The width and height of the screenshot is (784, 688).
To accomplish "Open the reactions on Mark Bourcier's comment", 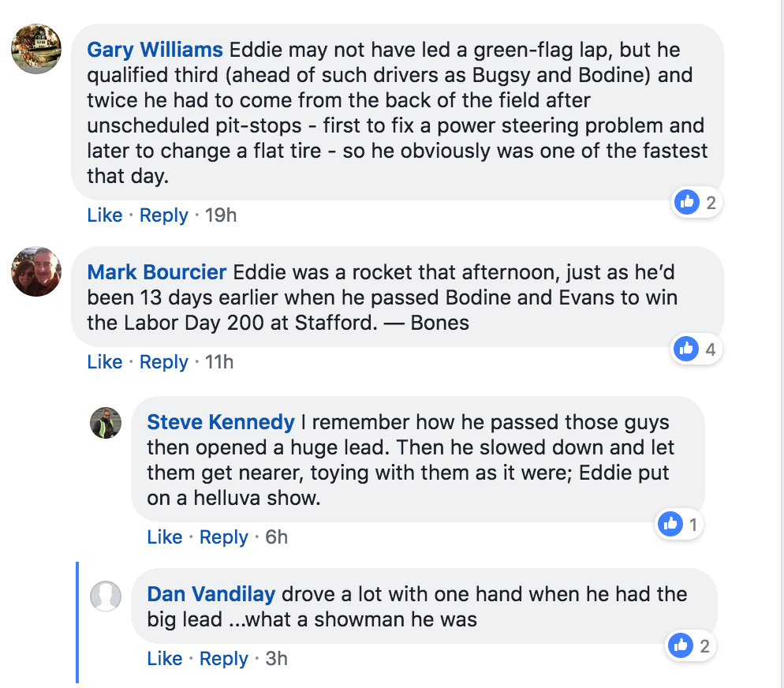I will coord(696,349).
